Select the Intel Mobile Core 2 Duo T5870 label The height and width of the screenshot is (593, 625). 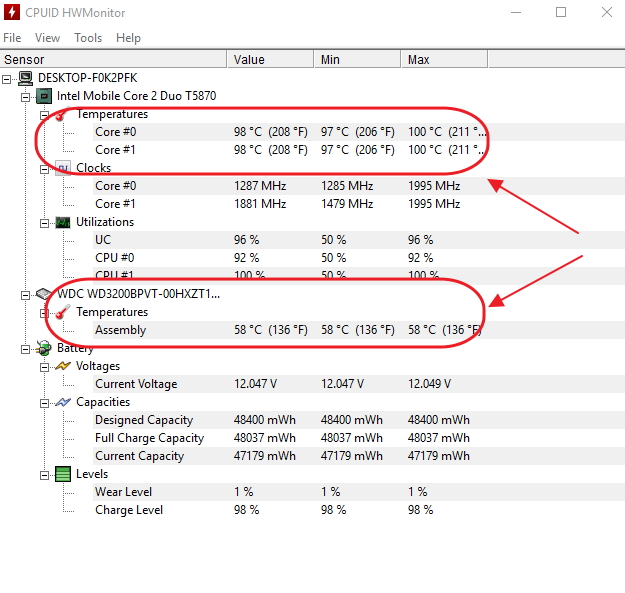pyautogui.click(x=136, y=96)
